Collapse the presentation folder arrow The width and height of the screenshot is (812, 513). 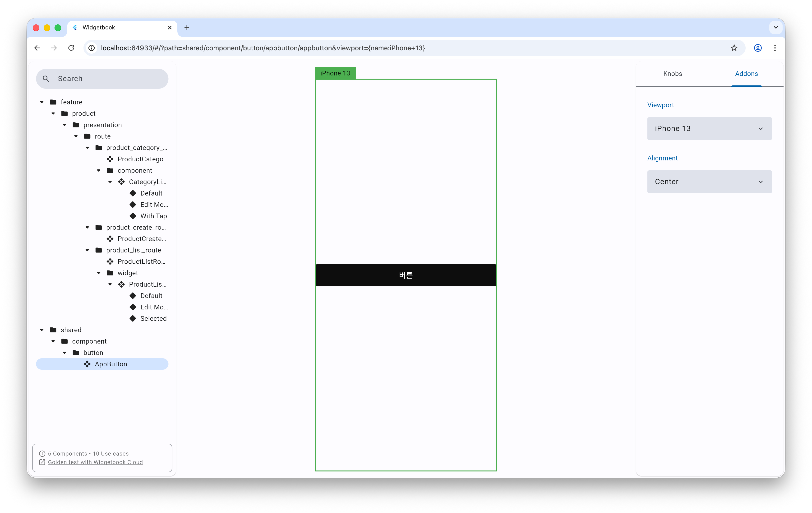pyautogui.click(x=65, y=125)
